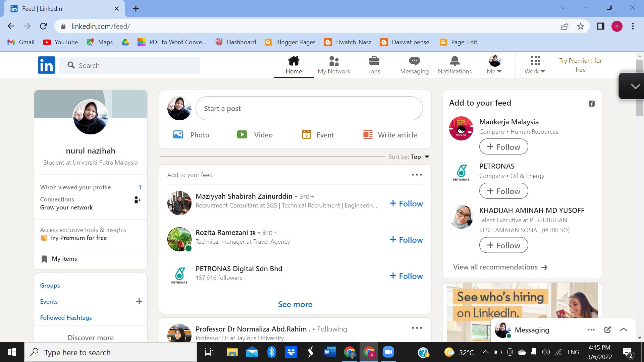644x362 pixels.
Task: Open the Messaging nav icon
Action: [x=414, y=61]
